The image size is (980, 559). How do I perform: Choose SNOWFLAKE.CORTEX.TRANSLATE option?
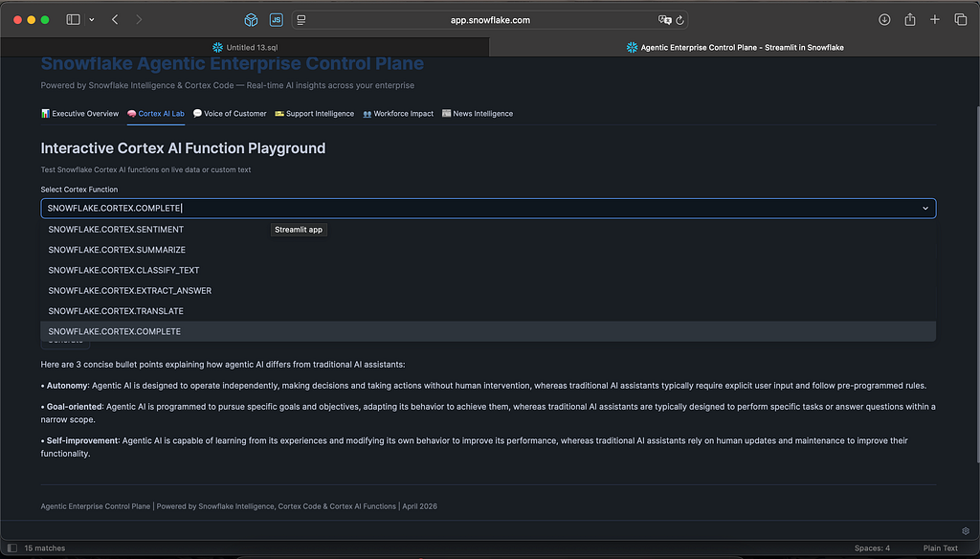pyautogui.click(x=488, y=311)
